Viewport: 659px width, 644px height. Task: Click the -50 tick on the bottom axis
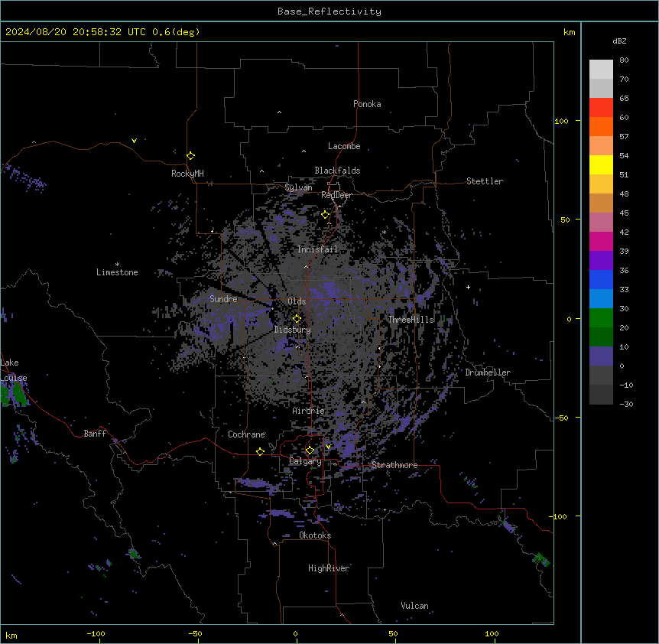coord(195,633)
